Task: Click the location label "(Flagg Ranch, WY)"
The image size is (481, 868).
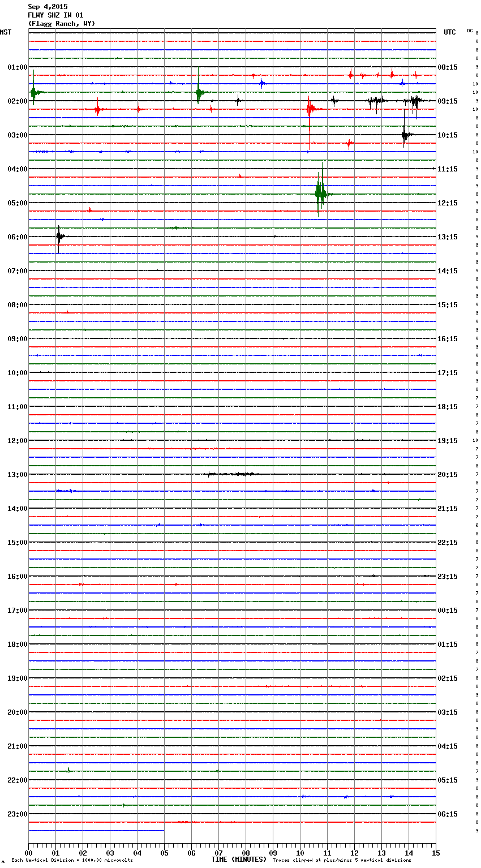Action: 62,24
